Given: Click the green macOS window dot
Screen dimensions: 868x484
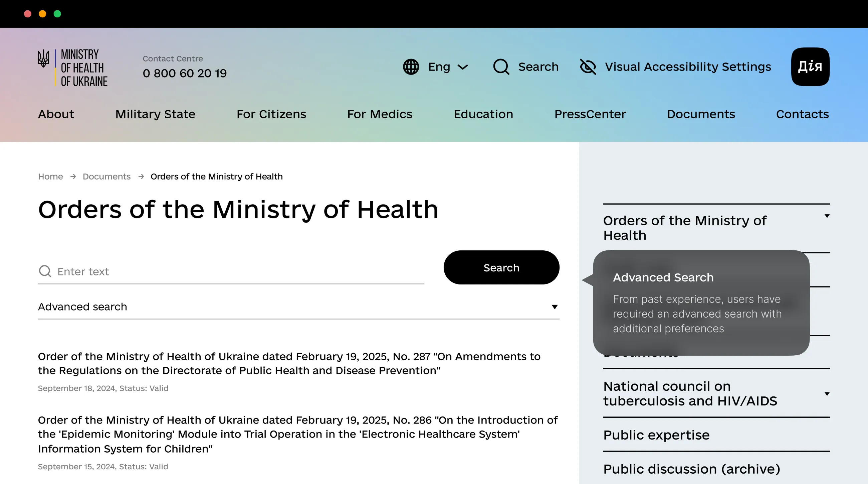Looking at the screenshot, I should 57,14.
